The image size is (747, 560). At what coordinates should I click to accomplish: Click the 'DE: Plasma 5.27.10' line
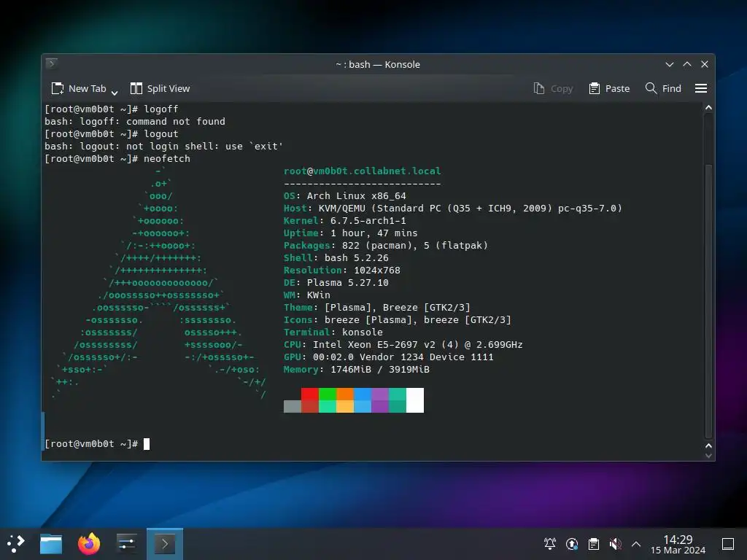(x=336, y=282)
